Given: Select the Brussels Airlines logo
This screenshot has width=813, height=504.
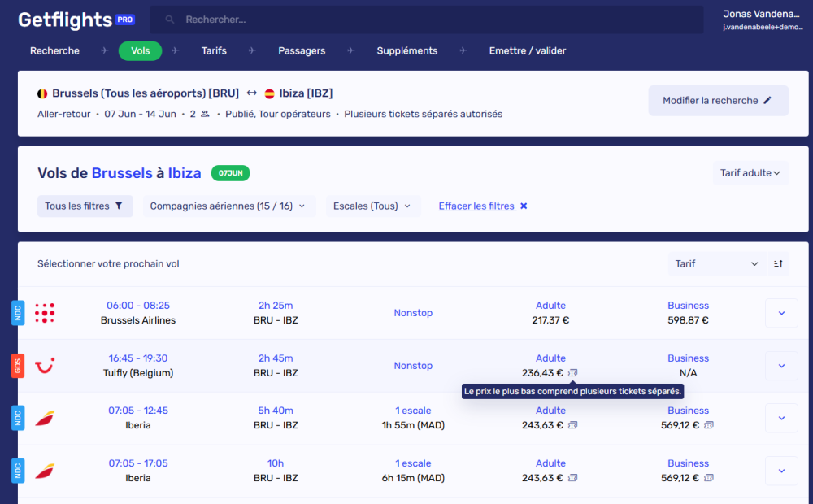Looking at the screenshot, I should coord(45,313).
